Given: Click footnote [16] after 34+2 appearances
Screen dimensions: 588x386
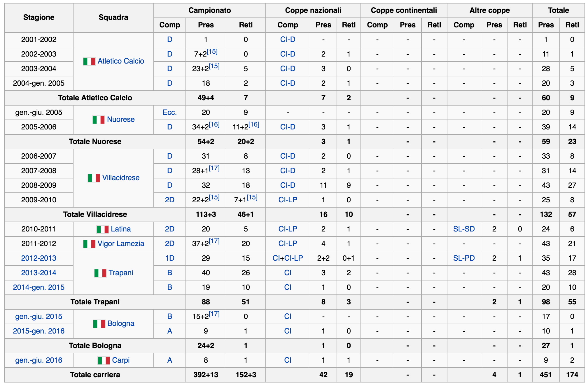Looking at the screenshot, I should (x=214, y=124).
